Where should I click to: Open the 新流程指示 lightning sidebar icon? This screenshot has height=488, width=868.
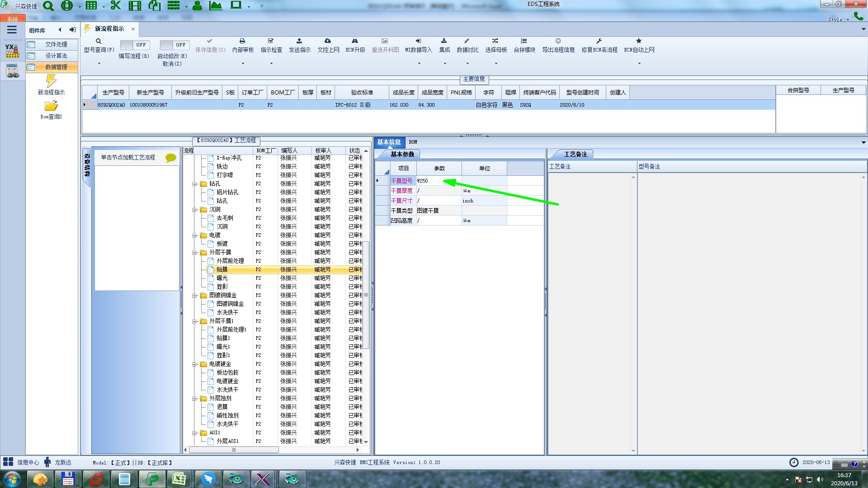51,81
